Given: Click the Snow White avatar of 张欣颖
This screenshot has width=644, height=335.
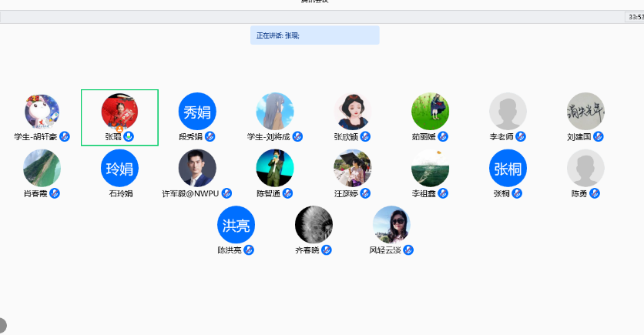Looking at the screenshot, I should tap(353, 112).
